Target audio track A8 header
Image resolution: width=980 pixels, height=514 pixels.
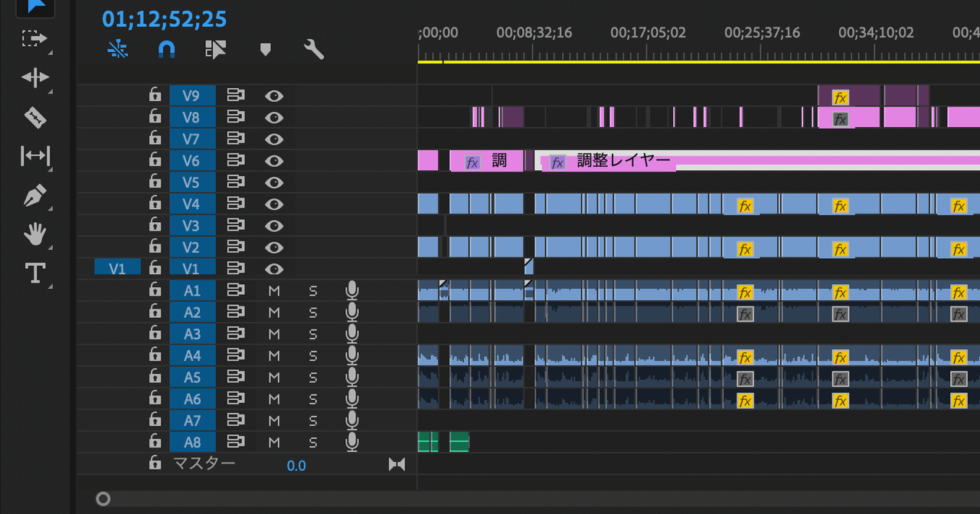pos(192,441)
